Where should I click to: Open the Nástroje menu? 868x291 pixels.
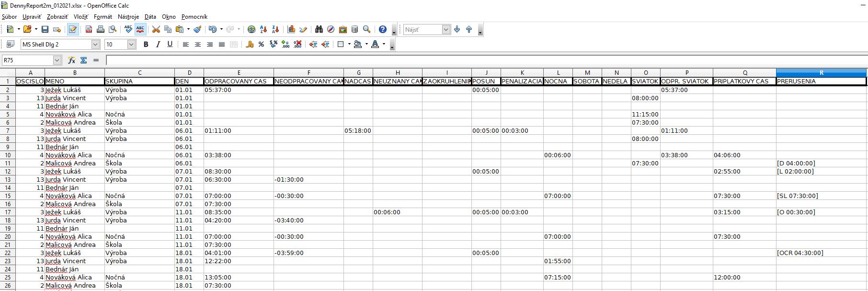point(128,17)
